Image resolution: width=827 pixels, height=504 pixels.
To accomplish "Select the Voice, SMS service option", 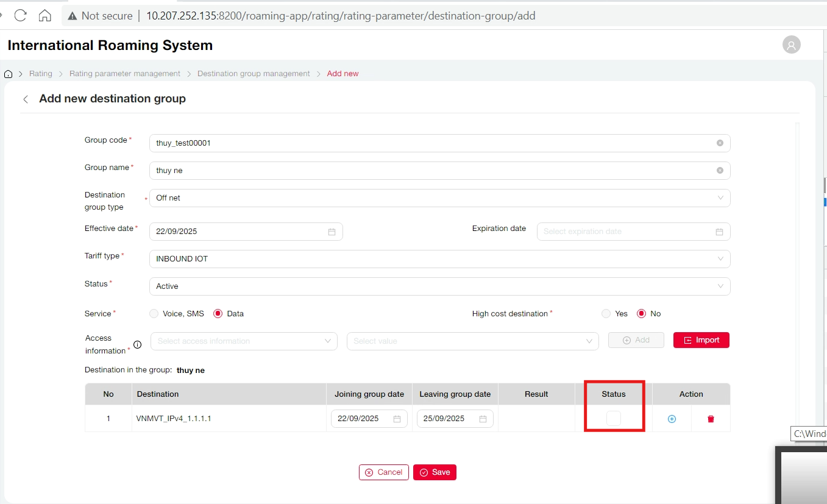I will [x=154, y=314].
